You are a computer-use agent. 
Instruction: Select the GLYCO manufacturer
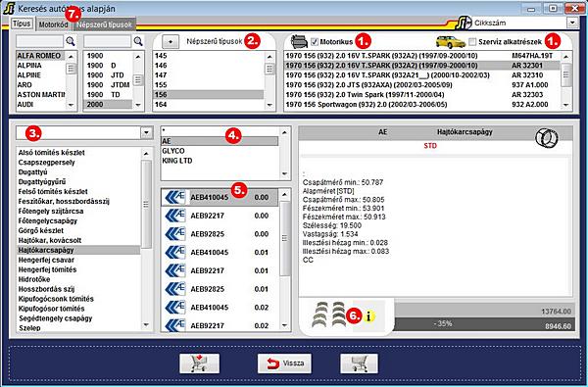(x=220, y=151)
